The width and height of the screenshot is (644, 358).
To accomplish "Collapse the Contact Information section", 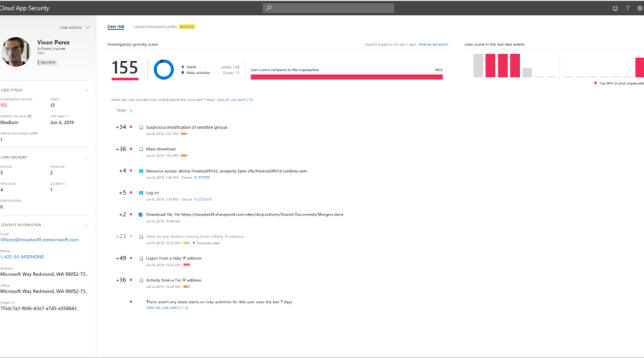I will [x=86, y=225].
